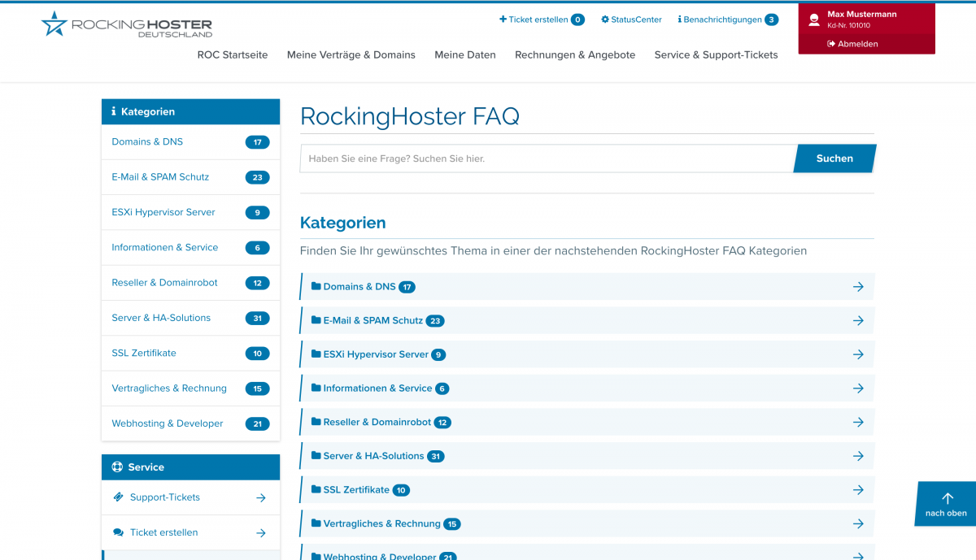Click the arrow at right of Domains & DNS row
Screen dimensions: 976x560
click(858, 287)
